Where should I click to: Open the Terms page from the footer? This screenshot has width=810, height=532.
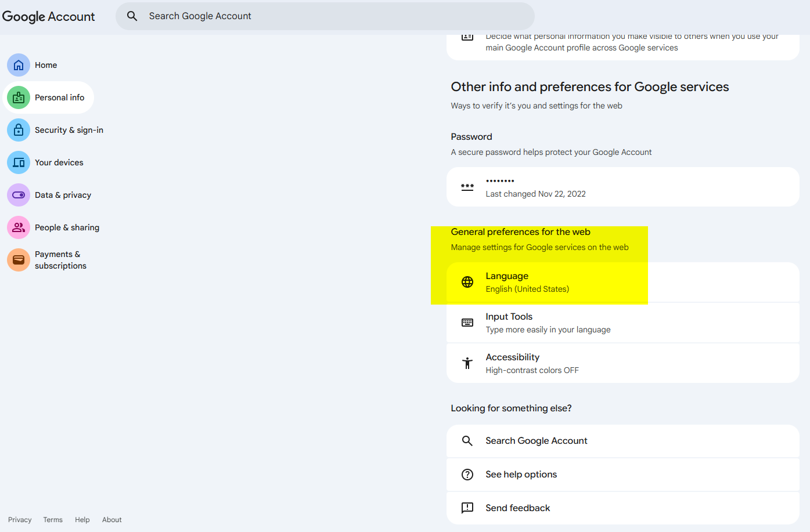pyautogui.click(x=52, y=519)
